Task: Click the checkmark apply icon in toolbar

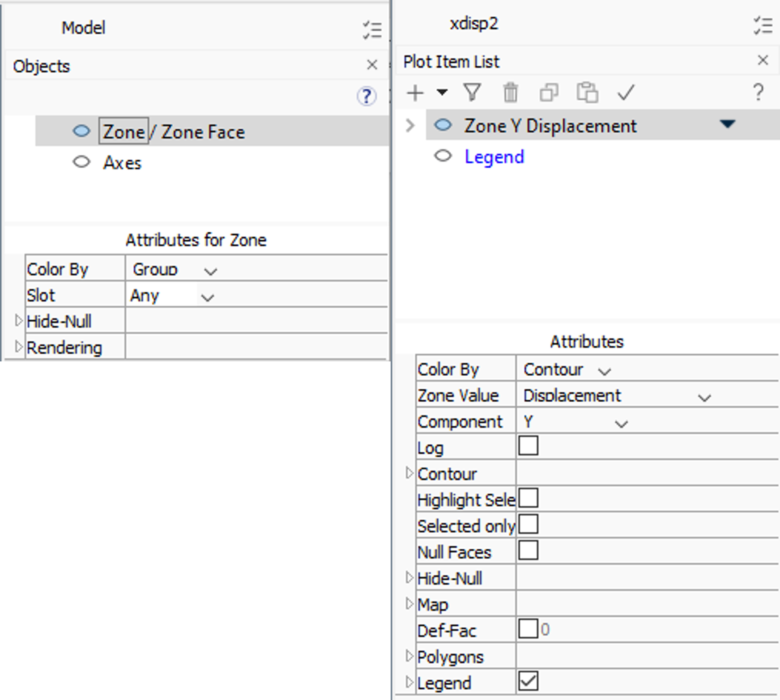Action: [x=626, y=93]
